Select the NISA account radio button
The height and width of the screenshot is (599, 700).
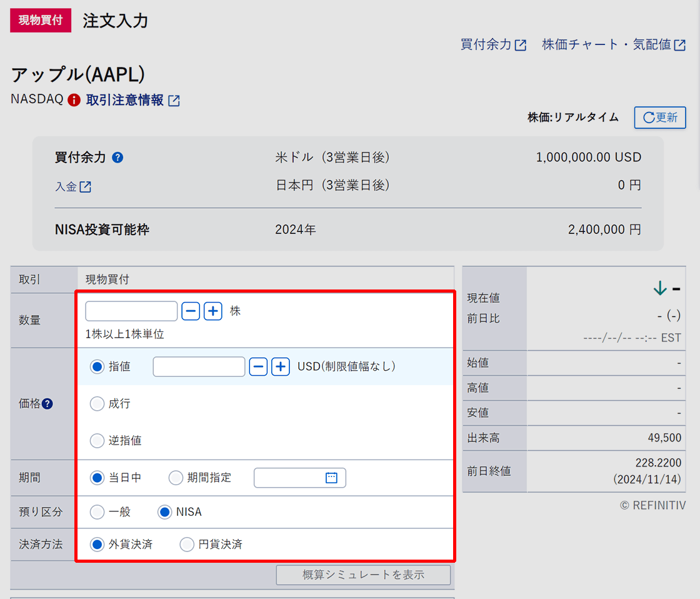point(164,512)
